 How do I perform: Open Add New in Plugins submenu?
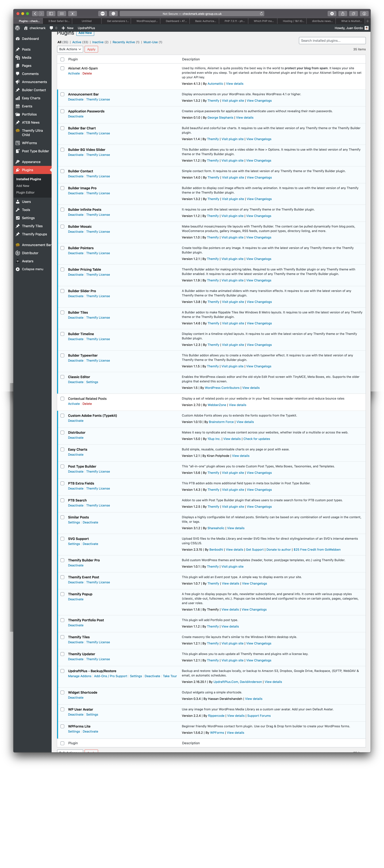tap(23, 186)
